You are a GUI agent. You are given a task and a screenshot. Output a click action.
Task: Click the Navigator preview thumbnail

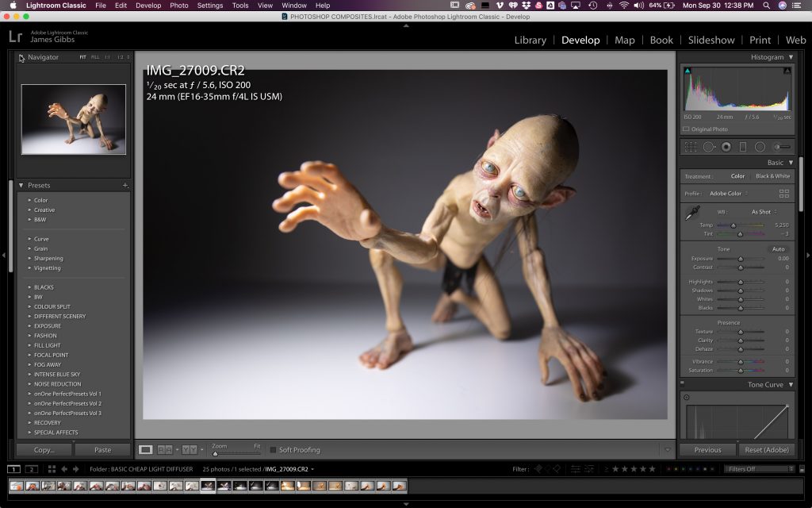click(74, 119)
